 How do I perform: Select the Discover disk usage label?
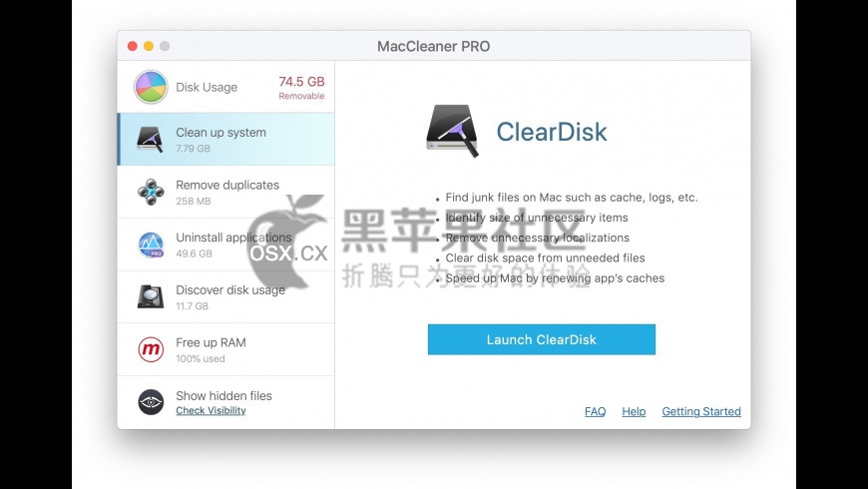(x=230, y=289)
